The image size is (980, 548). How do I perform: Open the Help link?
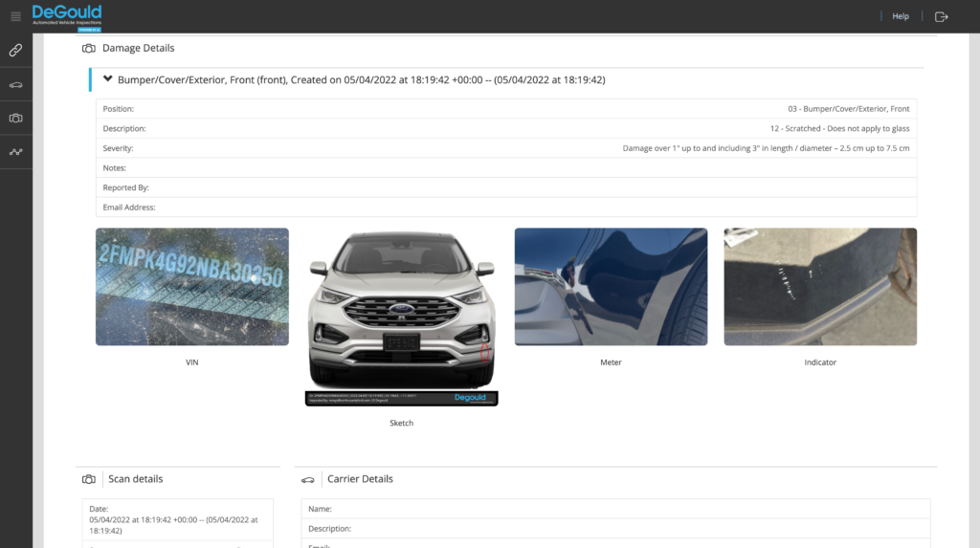click(900, 16)
